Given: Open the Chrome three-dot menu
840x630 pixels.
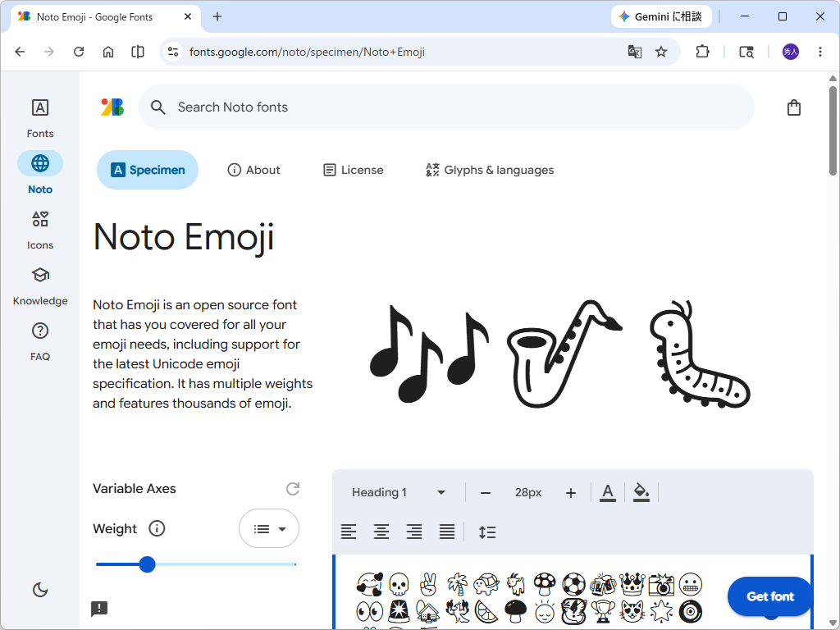Looking at the screenshot, I should point(820,52).
